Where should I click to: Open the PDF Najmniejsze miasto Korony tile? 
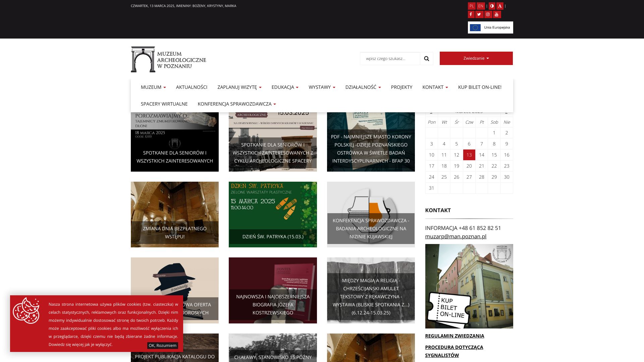point(371,142)
